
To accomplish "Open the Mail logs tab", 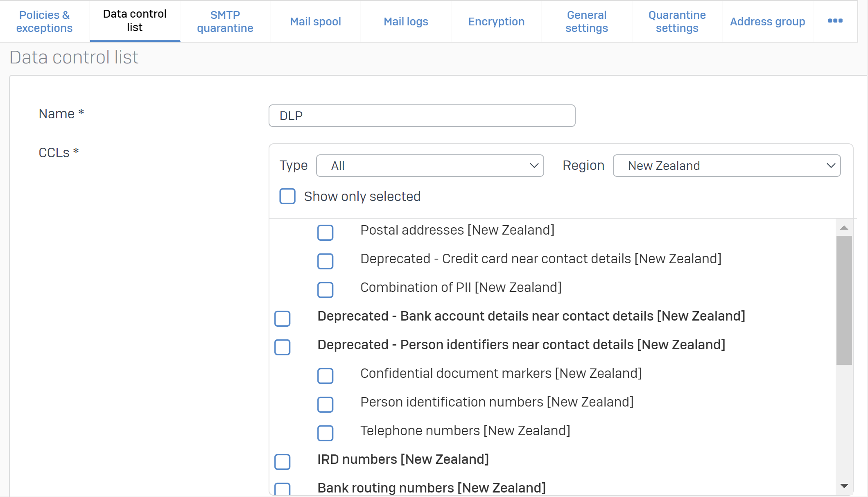I will click(x=405, y=21).
